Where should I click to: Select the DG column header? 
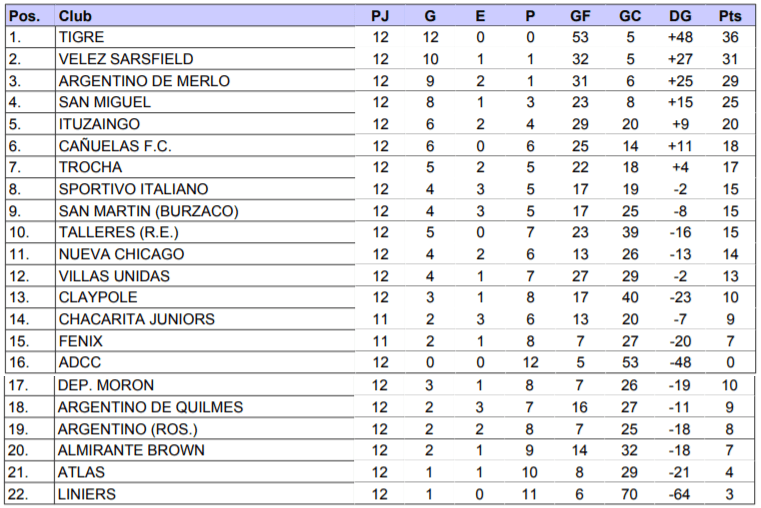680,16
